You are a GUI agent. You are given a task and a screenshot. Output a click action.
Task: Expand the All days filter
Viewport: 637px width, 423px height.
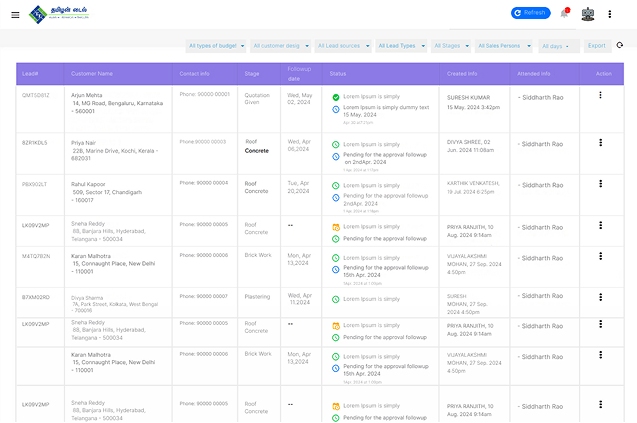coord(558,46)
